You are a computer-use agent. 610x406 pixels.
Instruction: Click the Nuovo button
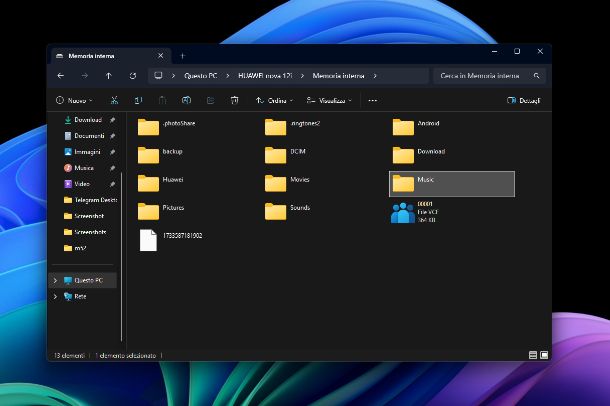coord(74,100)
